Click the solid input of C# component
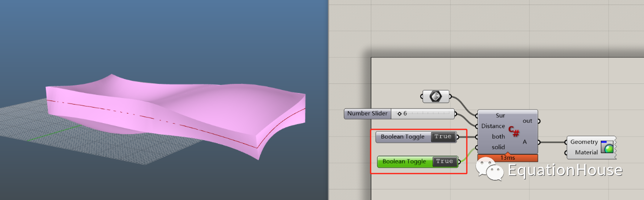Viewport: 644px width, 200px height. click(x=499, y=147)
